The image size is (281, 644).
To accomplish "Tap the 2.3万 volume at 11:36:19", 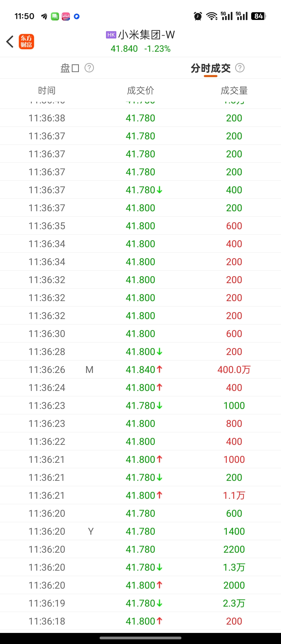I will point(234,603).
